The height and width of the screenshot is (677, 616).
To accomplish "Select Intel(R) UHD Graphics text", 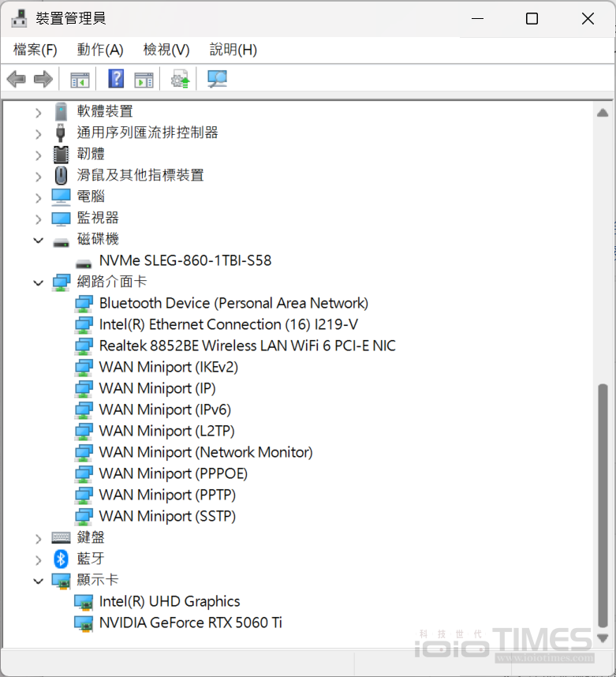I will tap(170, 602).
